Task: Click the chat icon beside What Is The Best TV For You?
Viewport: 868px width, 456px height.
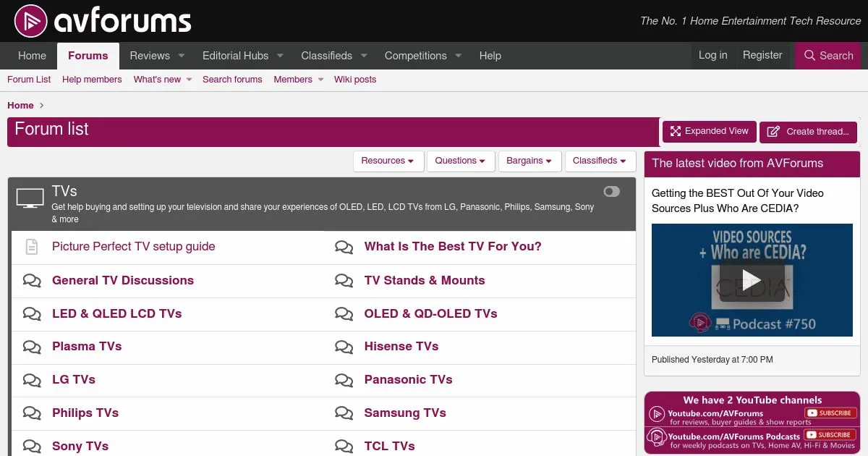Action: pos(344,247)
